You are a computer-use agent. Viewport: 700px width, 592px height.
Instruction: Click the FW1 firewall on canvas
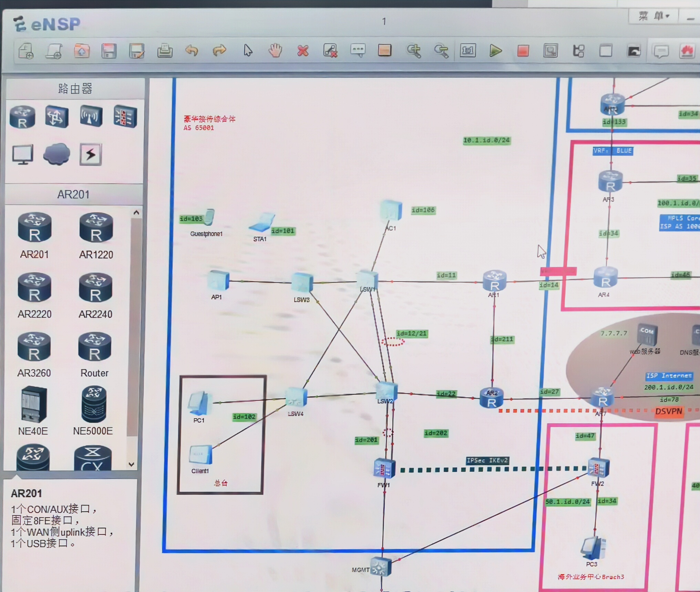click(384, 469)
